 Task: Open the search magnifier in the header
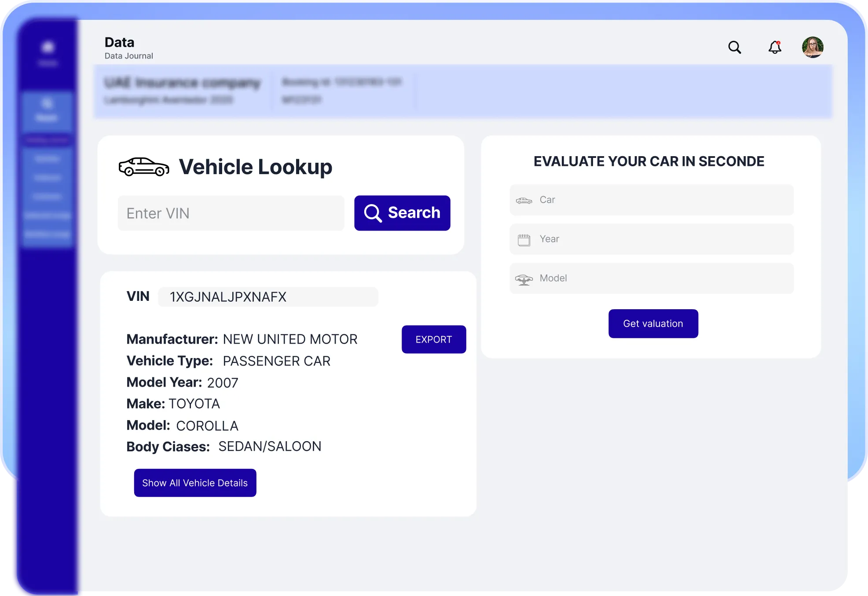[x=734, y=47]
